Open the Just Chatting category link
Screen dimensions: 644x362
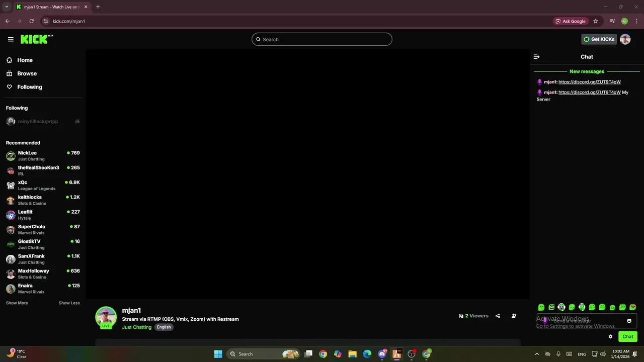[x=136, y=327]
